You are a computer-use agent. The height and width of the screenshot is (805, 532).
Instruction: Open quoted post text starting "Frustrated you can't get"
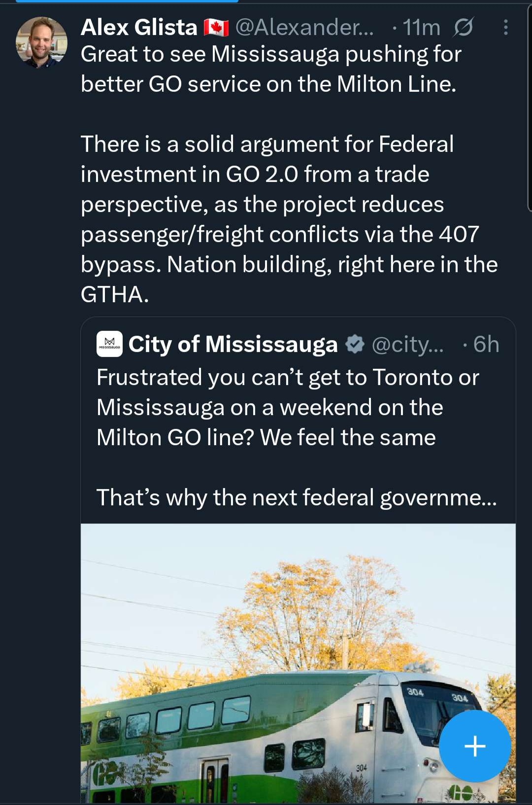[288, 407]
